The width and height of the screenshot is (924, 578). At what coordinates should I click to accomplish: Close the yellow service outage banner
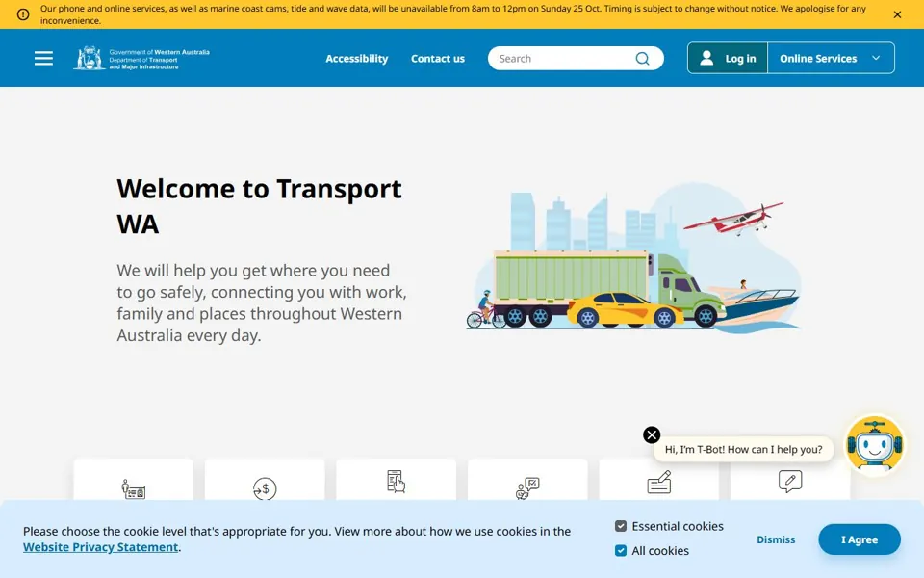point(897,14)
